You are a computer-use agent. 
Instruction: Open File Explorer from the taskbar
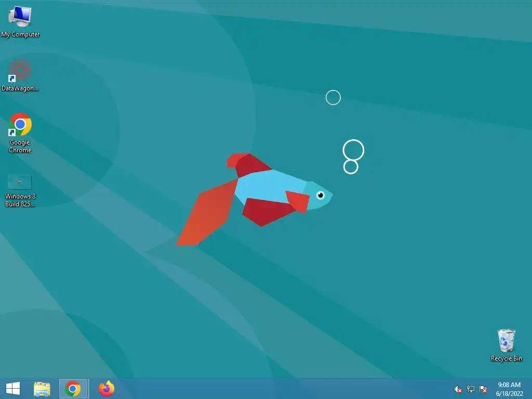pos(42,389)
